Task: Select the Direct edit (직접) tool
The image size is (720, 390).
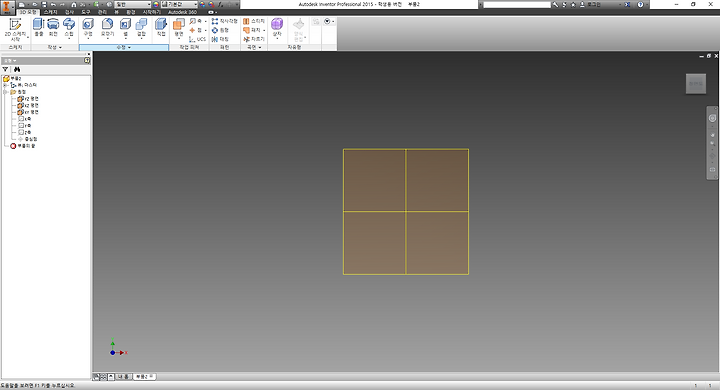Action: tap(161, 28)
